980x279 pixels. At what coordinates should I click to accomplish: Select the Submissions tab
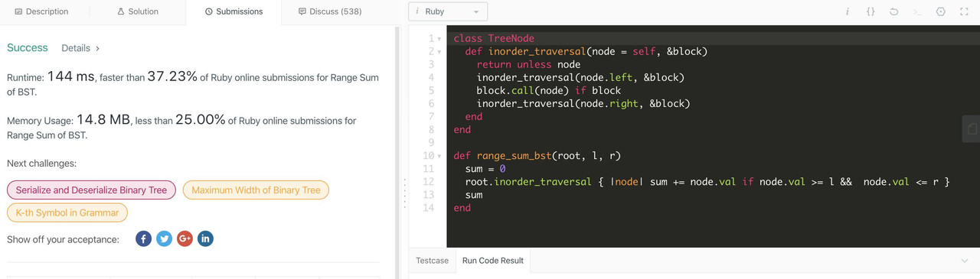[234, 11]
